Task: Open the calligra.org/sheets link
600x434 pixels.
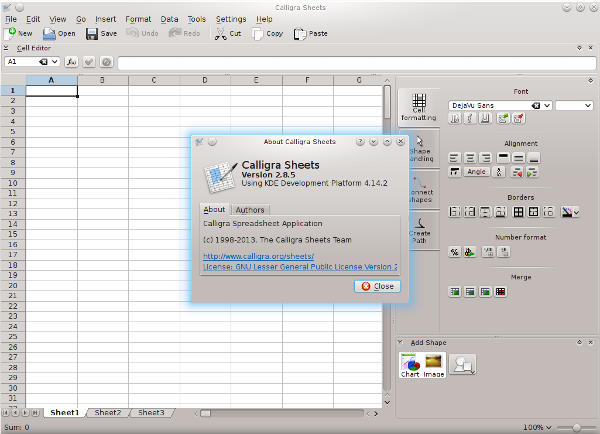Action: pyautogui.click(x=259, y=256)
